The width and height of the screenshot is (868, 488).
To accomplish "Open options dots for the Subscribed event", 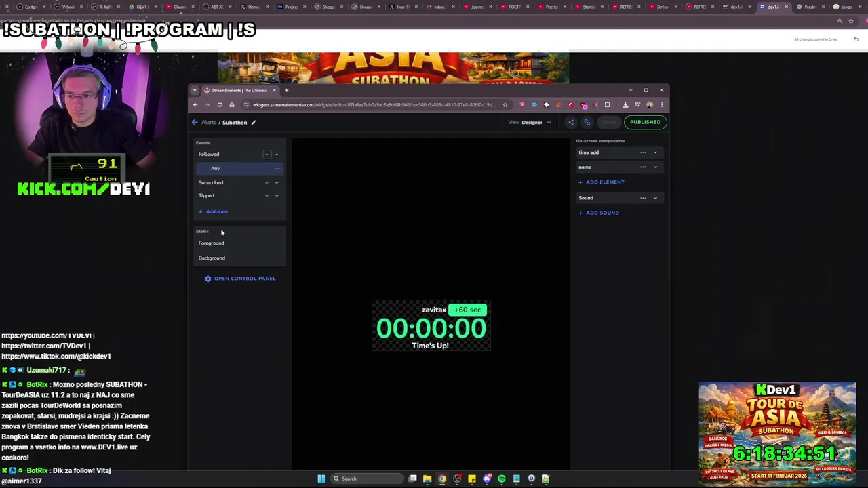I will [x=267, y=183].
